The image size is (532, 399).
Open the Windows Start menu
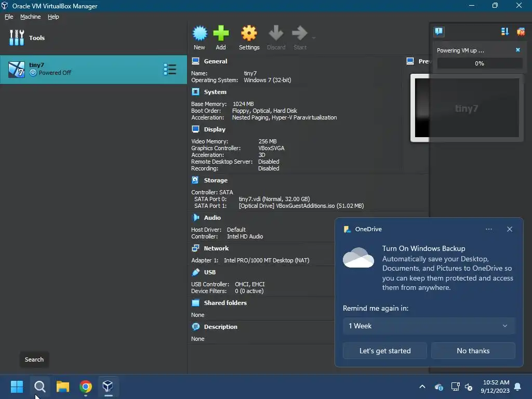coord(17,387)
